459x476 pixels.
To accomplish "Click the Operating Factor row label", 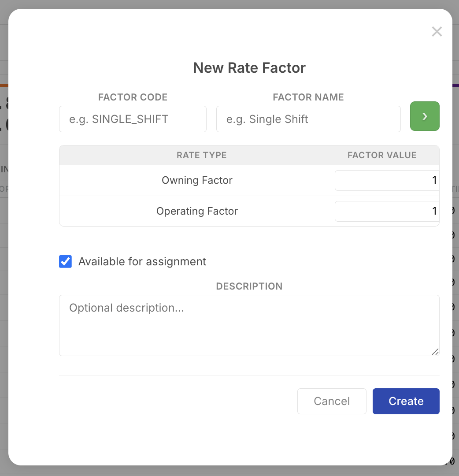I will pos(197,211).
